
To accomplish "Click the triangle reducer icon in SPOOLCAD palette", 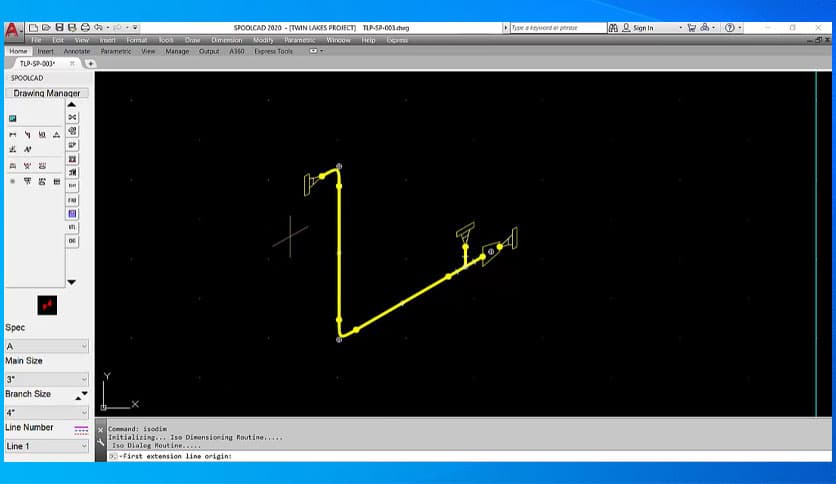I will [57, 135].
